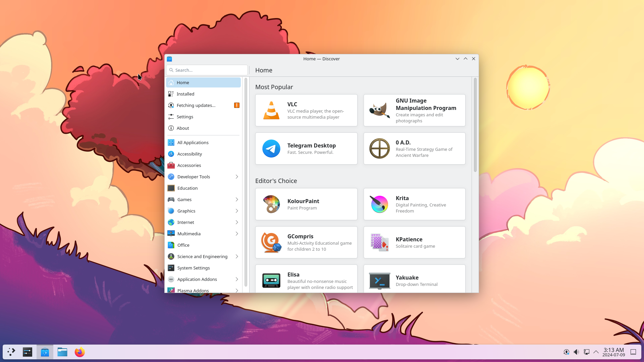This screenshot has width=644, height=362.
Task: Click inside the Search field
Action: (x=207, y=70)
